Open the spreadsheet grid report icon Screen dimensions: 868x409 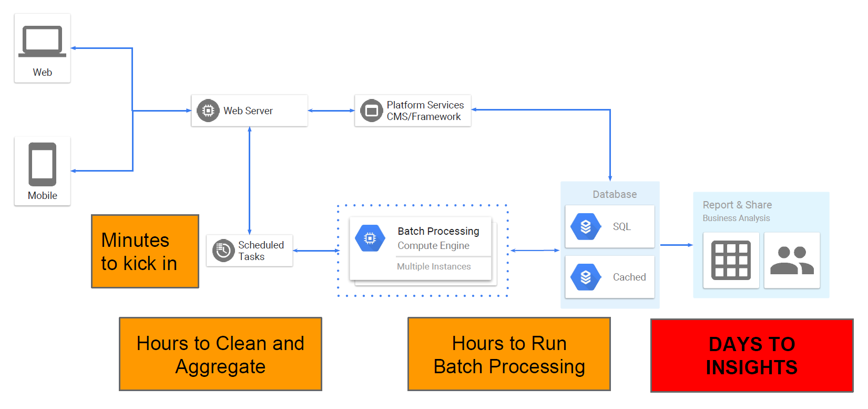tap(731, 260)
